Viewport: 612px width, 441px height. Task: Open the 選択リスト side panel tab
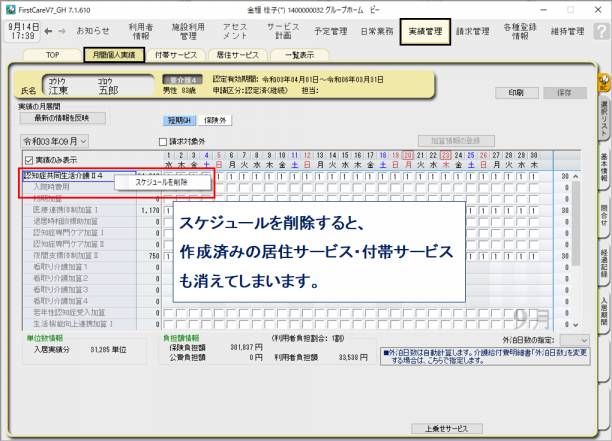coord(604,116)
